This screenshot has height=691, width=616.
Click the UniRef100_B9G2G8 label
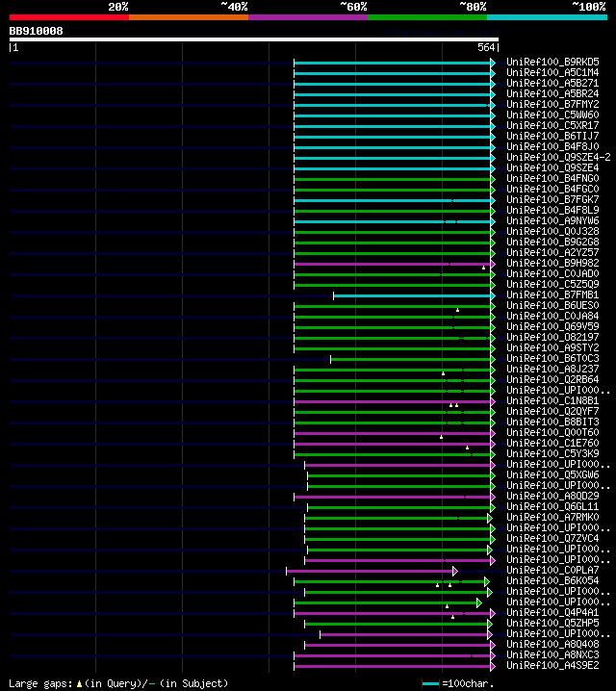(552, 242)
